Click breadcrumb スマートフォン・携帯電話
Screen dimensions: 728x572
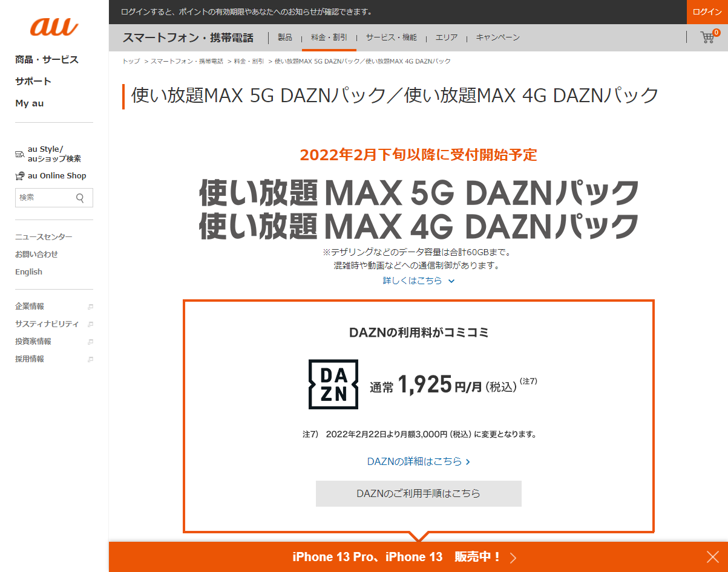[187, 62]
